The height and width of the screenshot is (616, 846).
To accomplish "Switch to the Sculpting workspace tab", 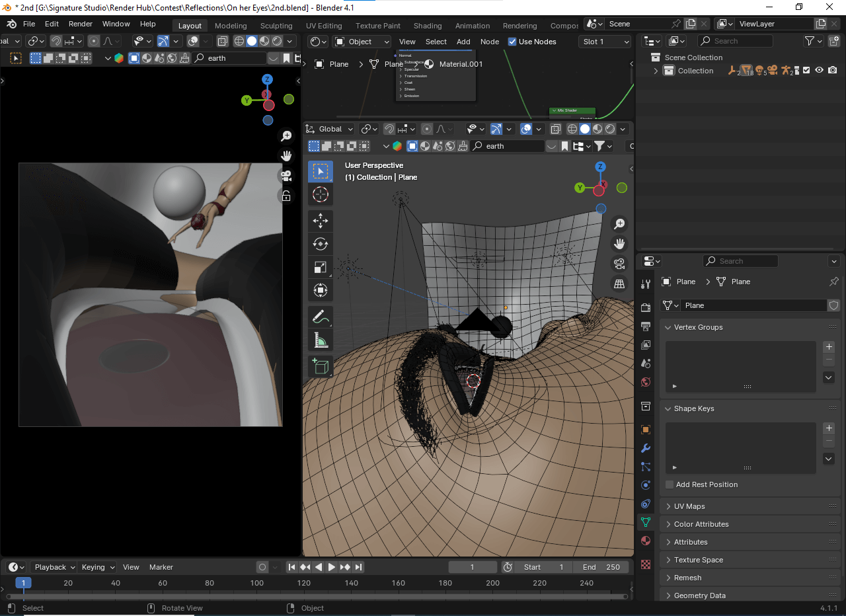I will pos(276,26).
